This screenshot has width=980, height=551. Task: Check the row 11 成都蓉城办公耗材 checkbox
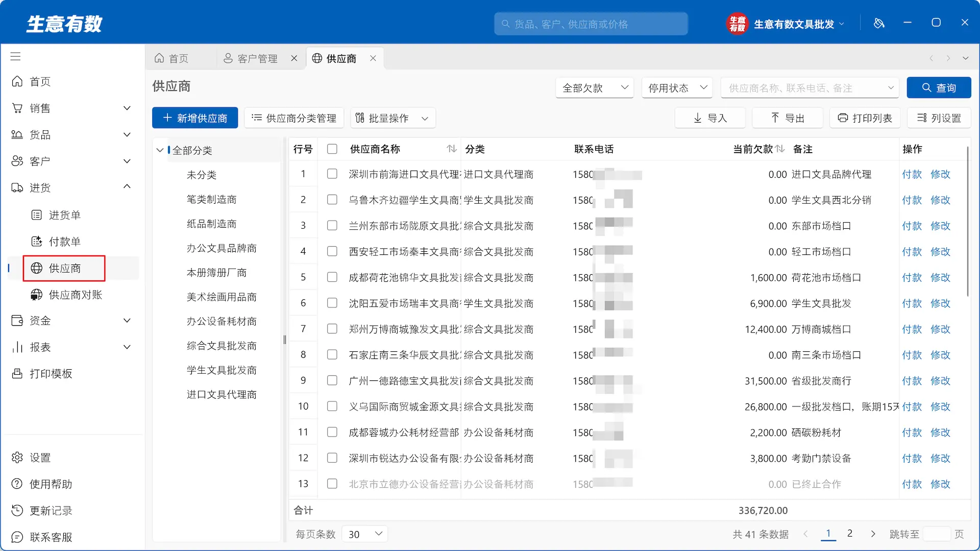(332, 432)
